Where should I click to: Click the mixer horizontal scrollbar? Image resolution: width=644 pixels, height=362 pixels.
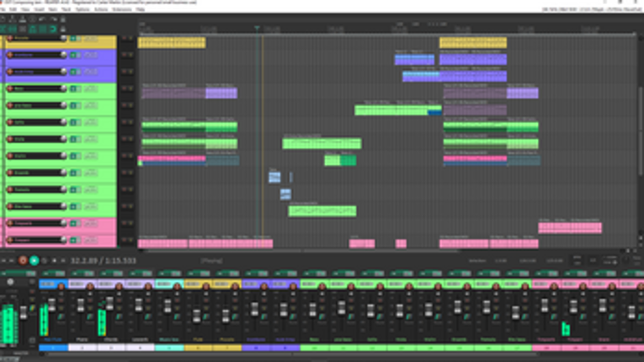tap(291, 354)
